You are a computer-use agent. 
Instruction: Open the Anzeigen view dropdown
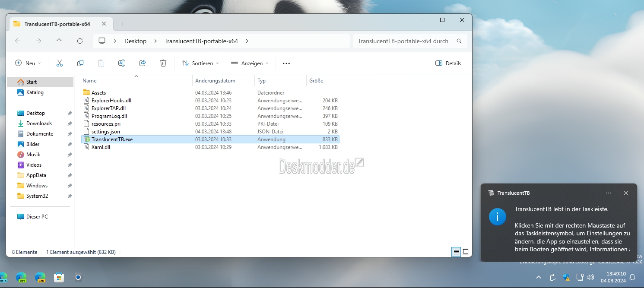[x=250, y=63]
